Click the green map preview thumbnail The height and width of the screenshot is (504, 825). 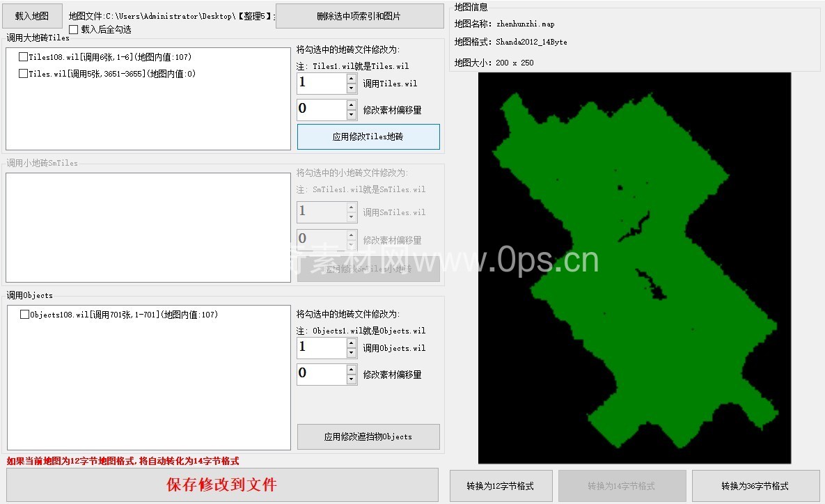(x=634, y=268)
